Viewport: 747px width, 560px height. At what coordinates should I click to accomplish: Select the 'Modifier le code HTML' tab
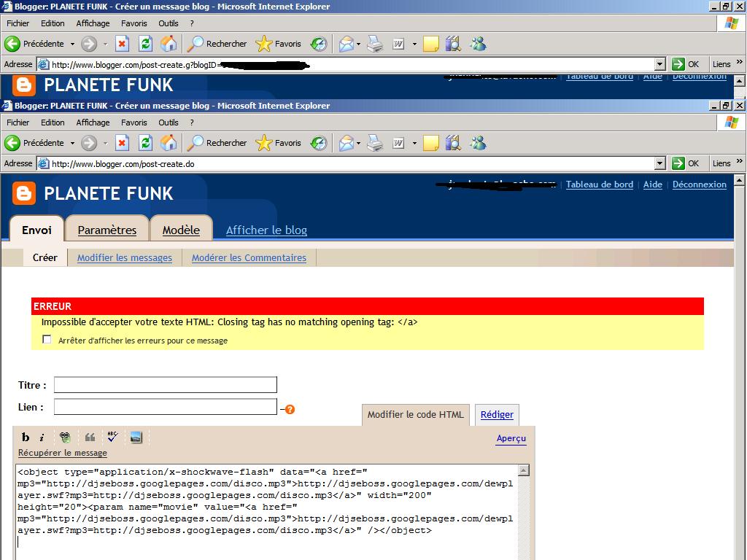point(415,414)
